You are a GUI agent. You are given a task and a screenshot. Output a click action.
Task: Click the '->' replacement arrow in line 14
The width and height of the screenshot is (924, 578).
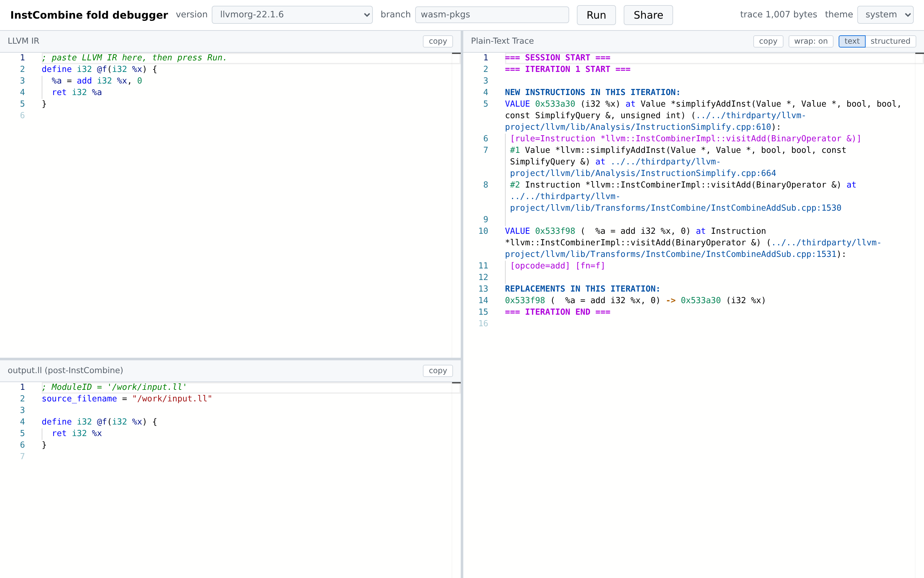click(671, 301)
